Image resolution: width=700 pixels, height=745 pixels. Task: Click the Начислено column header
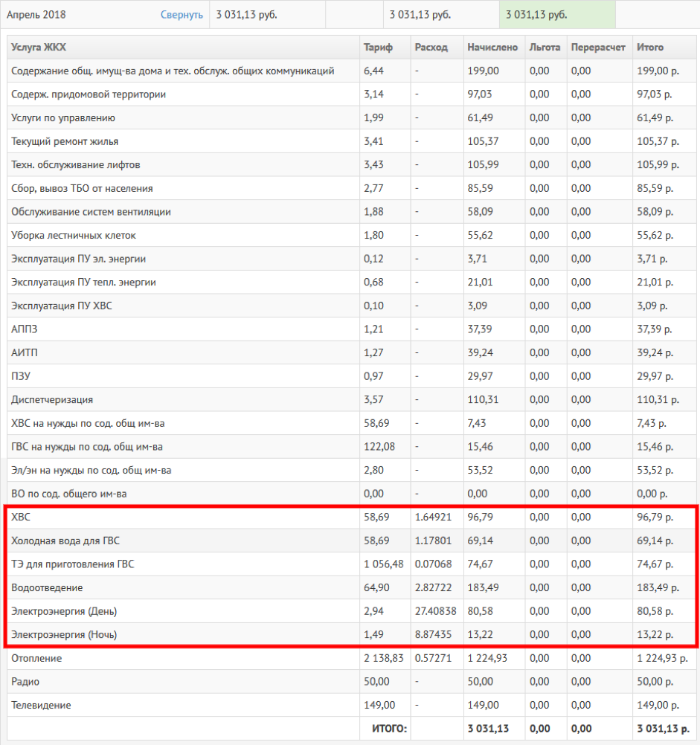492,47
